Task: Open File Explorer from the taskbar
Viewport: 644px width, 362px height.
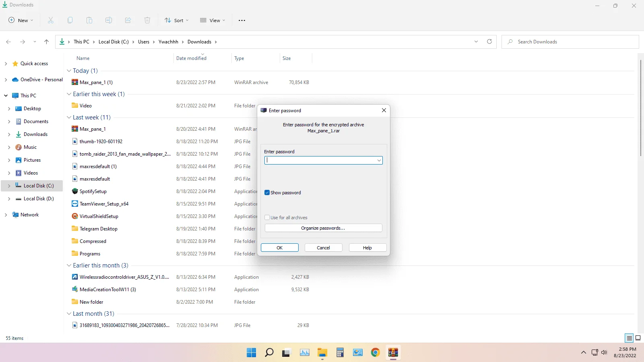Action: tap(322, 353)
